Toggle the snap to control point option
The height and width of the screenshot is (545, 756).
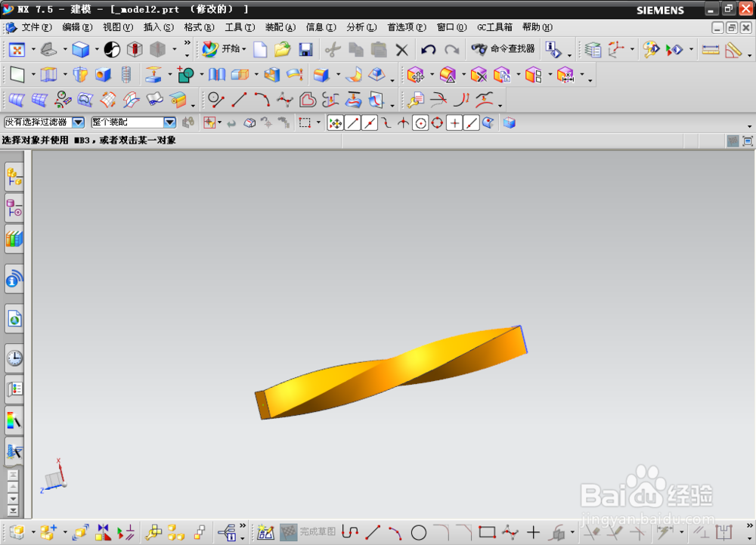(x=386, y=123)
